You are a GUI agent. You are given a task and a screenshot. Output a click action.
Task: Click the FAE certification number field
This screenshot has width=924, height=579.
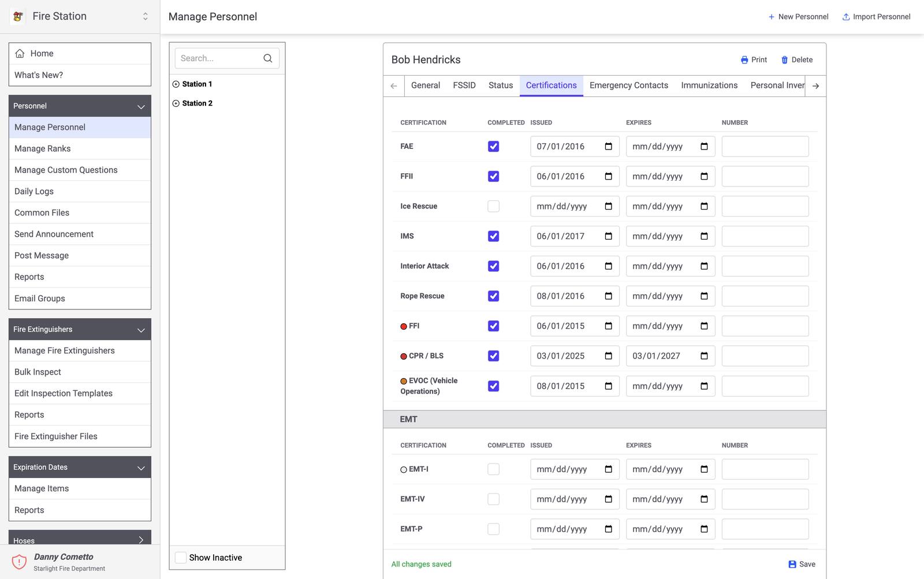(x=765, y=147)
